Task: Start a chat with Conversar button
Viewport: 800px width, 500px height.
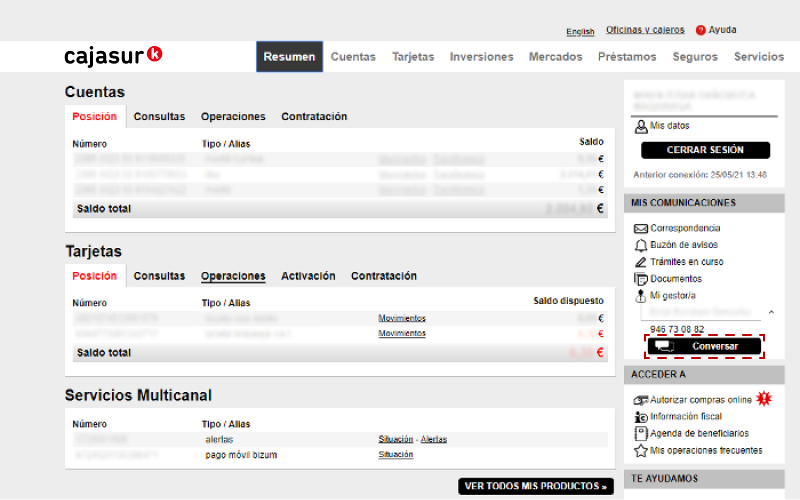Action: pyautogui.click(x=704, y=346)
